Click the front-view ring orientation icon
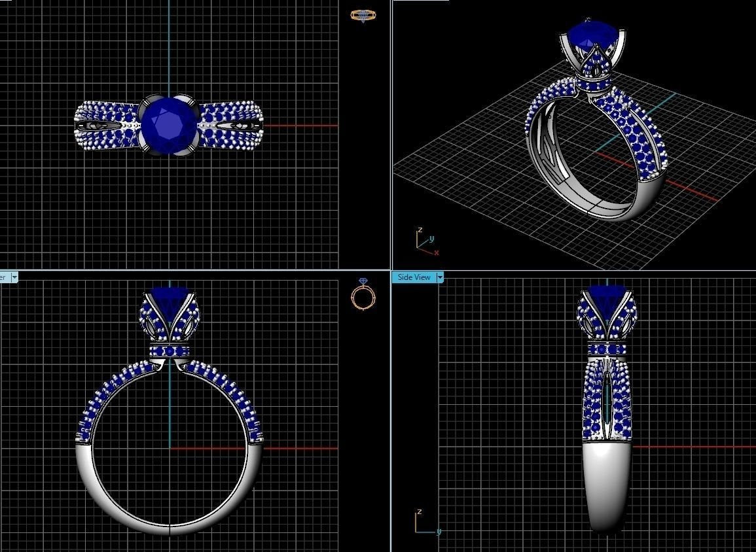 [363, 294]
